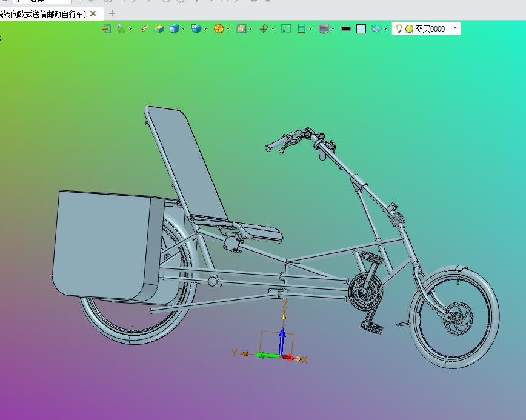The width and height of the screenshot is (526, 420).
Task: Click the blue Z axis arrow of the triad
Action: click(282, 340)
